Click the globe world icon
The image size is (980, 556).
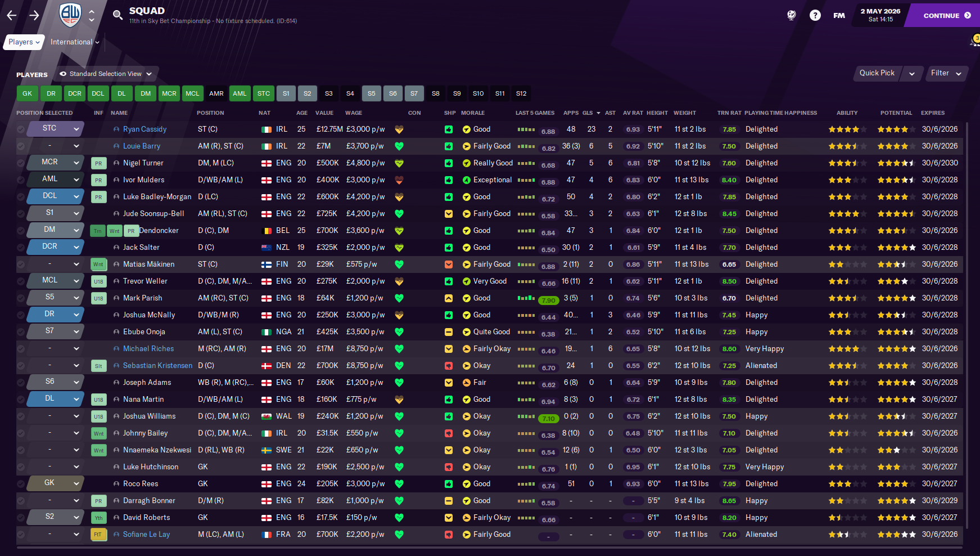coord(791,16)
